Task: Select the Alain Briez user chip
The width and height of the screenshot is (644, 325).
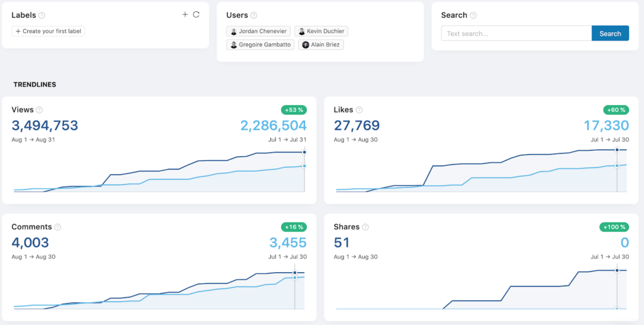Action: [321, 45]
